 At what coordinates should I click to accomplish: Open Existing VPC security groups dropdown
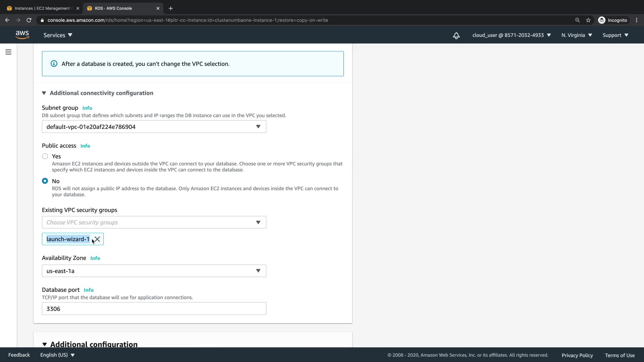click(x=154, y=222)
